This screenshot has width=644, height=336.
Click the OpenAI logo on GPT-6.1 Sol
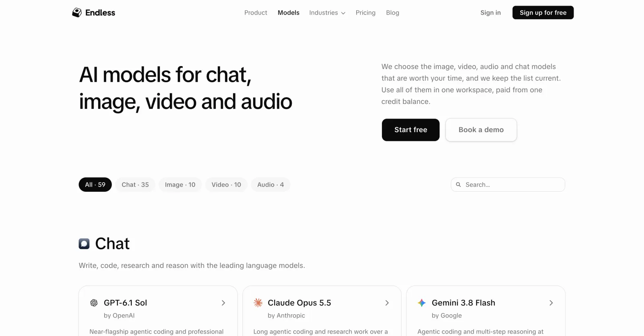[94, 303]
